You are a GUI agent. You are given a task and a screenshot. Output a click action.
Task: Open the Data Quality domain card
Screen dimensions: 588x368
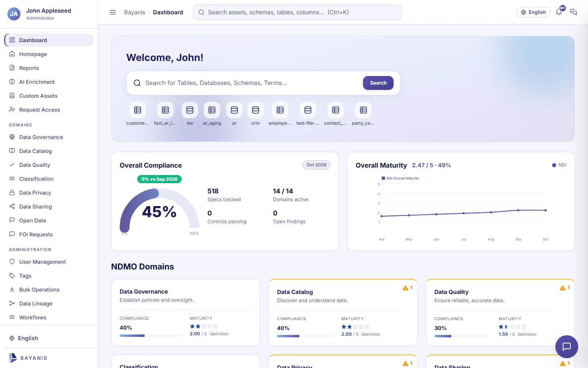pyautogui.click(x=500, y=312)
